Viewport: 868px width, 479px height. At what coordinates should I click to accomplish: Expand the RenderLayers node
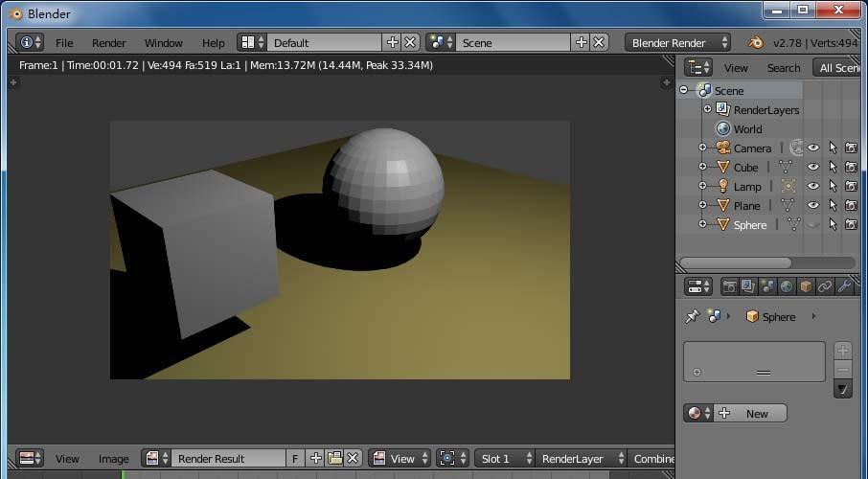pos(707,109)
